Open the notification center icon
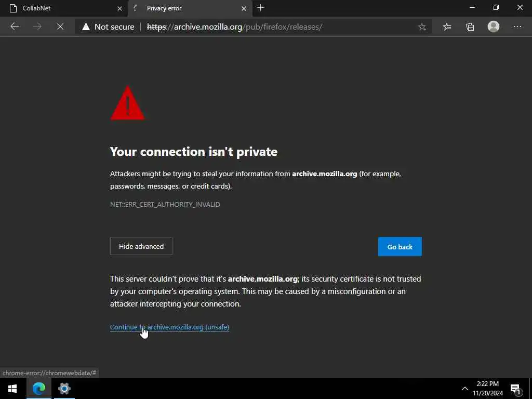Image resolution: width=532 pixels, height=399 pixels. [x=515, y=389]
